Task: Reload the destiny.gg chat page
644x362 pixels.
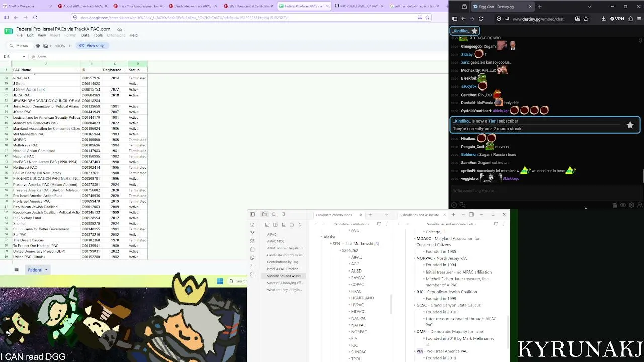Action: pos(481,19)
